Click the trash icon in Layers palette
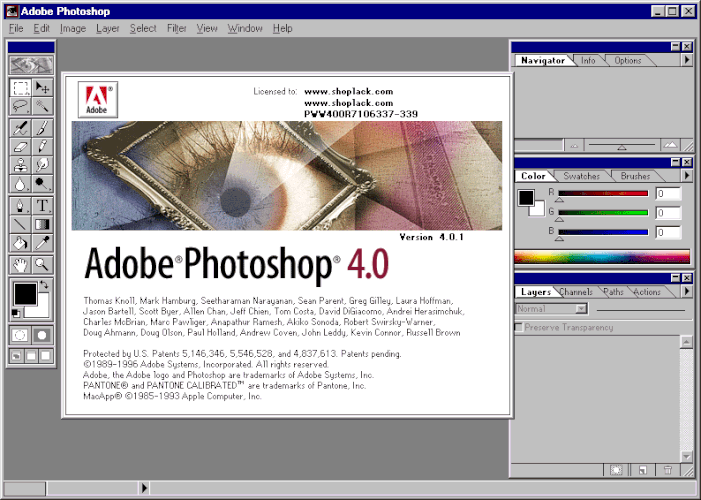This screenshot has width=701, height=500. pos(667,470)
